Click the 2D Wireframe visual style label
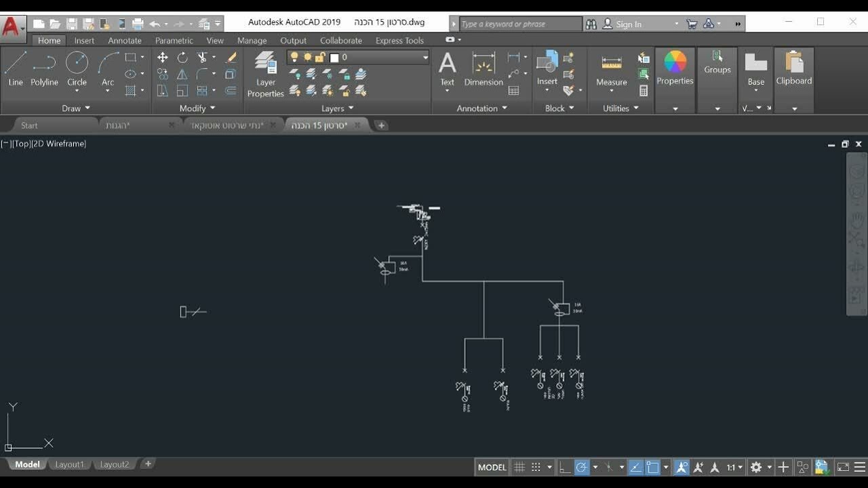Image resolution: width=868 pixels, height=488 pixels. 59,144
